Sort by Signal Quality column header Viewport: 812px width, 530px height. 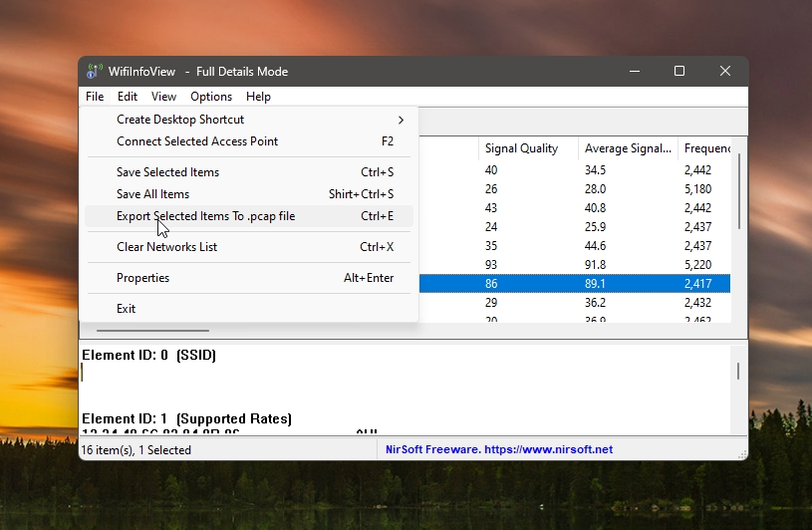click(528, 148)
